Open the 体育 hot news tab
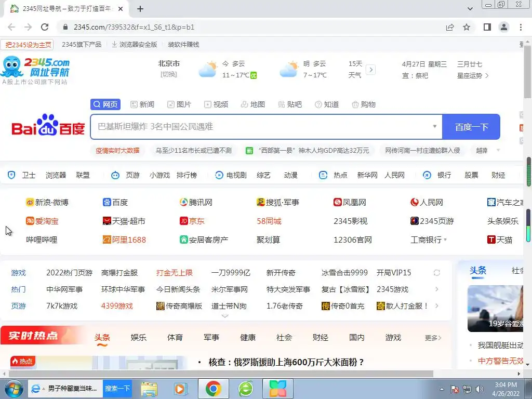 [x=175, y=338]
